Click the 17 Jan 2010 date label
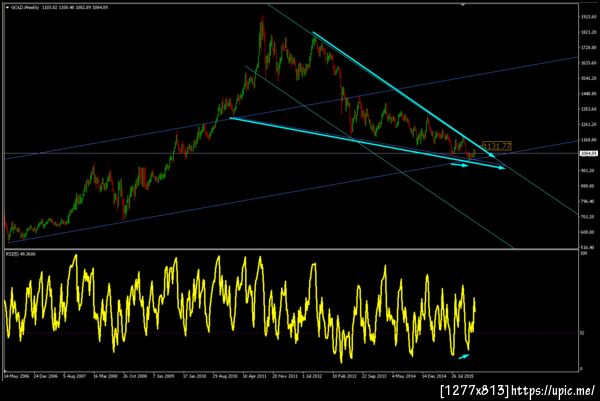Screen dimensions: 600x401 [x=194, y=376]
